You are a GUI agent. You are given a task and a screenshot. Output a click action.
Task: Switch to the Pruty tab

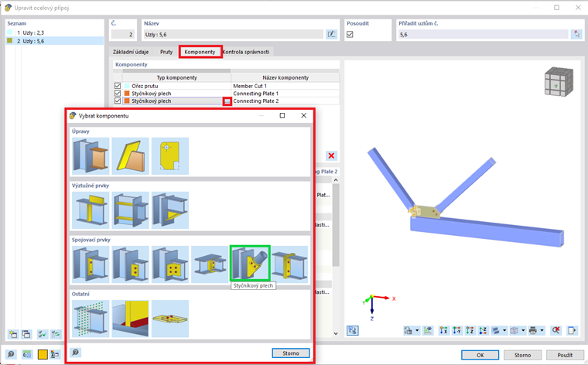166,52
